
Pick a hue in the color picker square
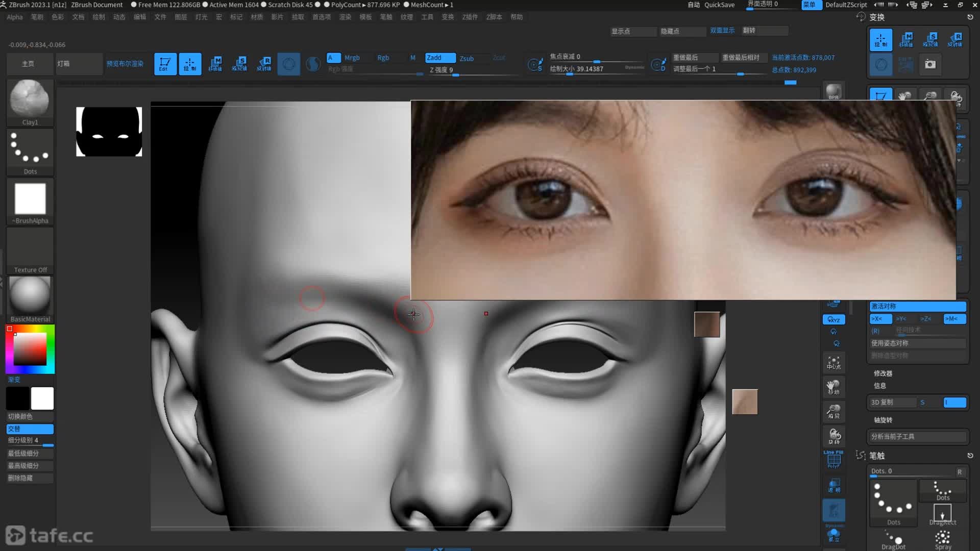pyautogui.click(x=30, y=349)
